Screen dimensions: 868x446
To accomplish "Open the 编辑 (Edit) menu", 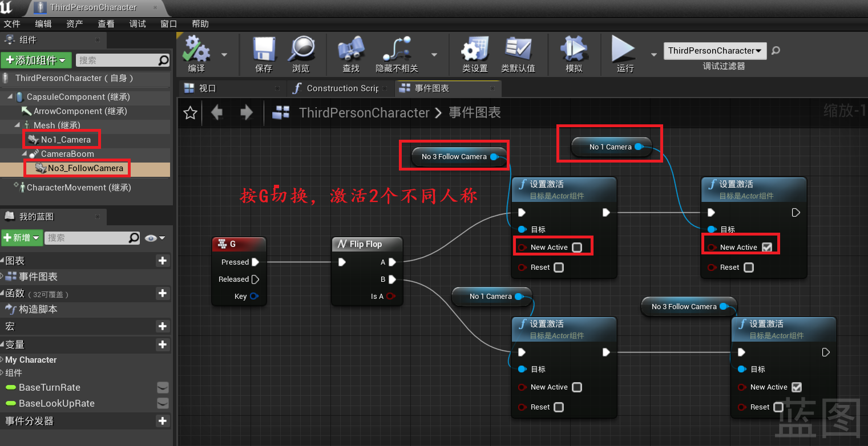I will tap(43, 23).
